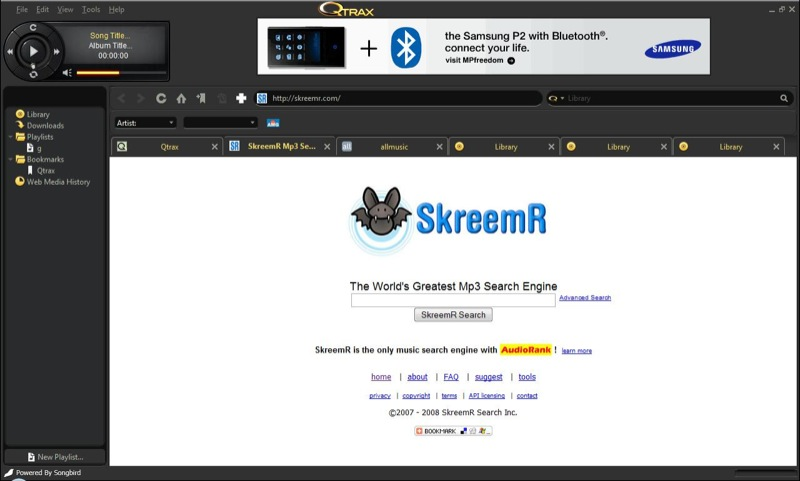The width and height of the screenshot is (800, 481).
Task: Switch to the SkreemR Mp3 Se... tab
Action: (281, 146)
